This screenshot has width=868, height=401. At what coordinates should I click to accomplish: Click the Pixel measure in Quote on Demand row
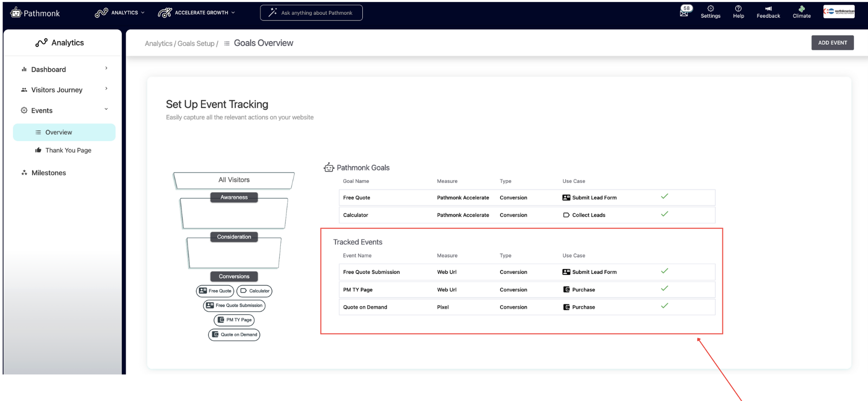443,307
